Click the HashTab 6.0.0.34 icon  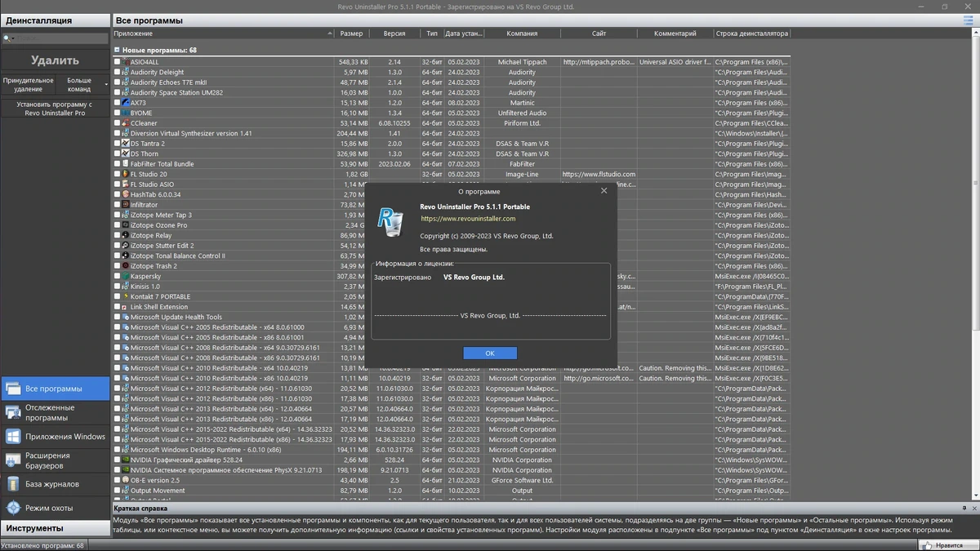pyautogui.click(x=125, y=194)
